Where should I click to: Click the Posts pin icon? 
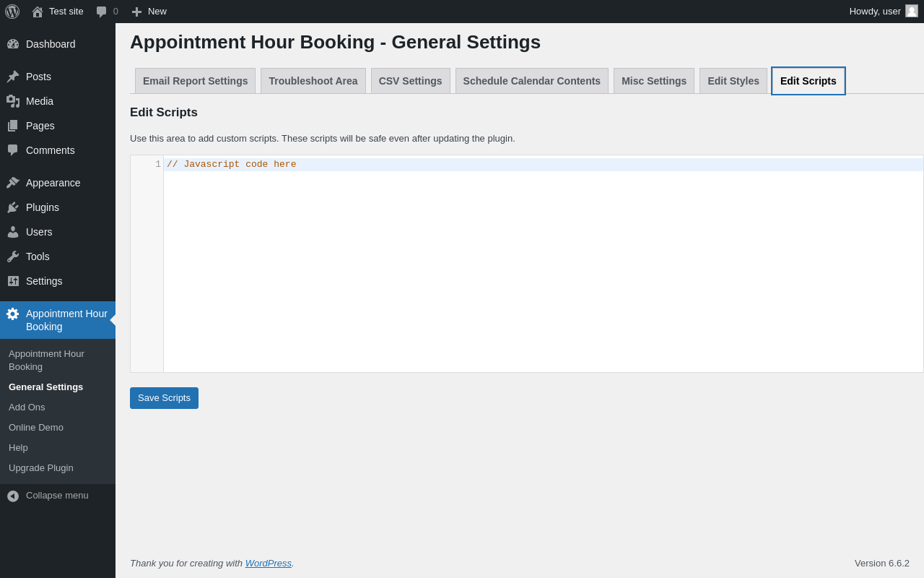13,77
